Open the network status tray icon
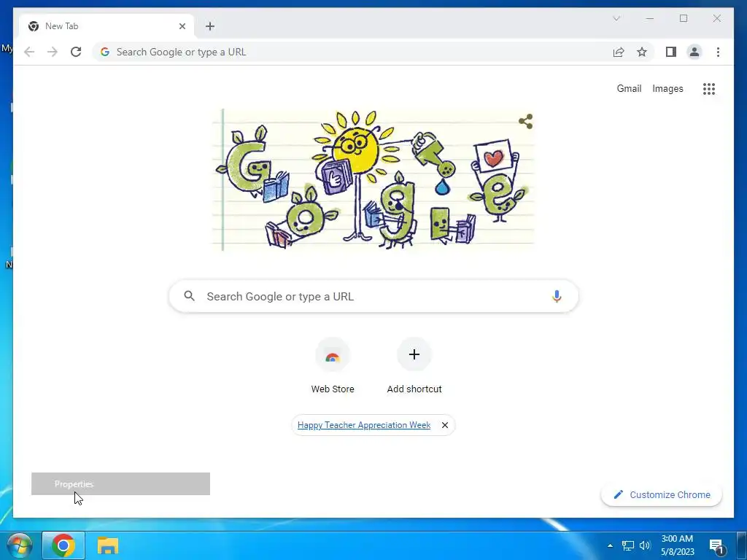 tap(628, 545)
